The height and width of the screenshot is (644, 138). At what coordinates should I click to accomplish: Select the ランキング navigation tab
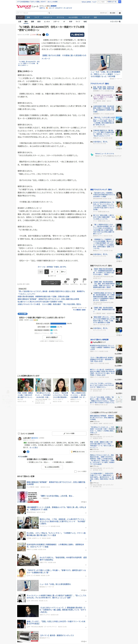point(86,17)
